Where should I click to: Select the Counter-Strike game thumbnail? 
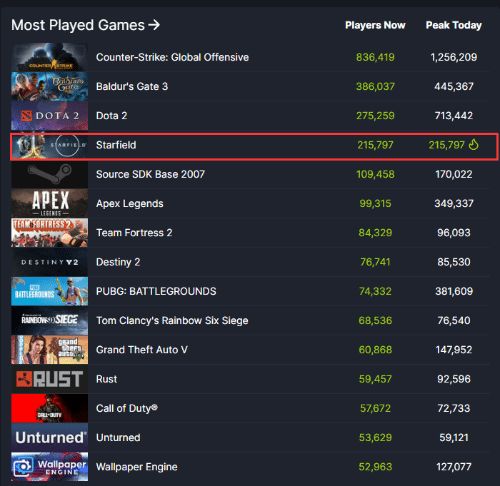[x=50, y=57]
